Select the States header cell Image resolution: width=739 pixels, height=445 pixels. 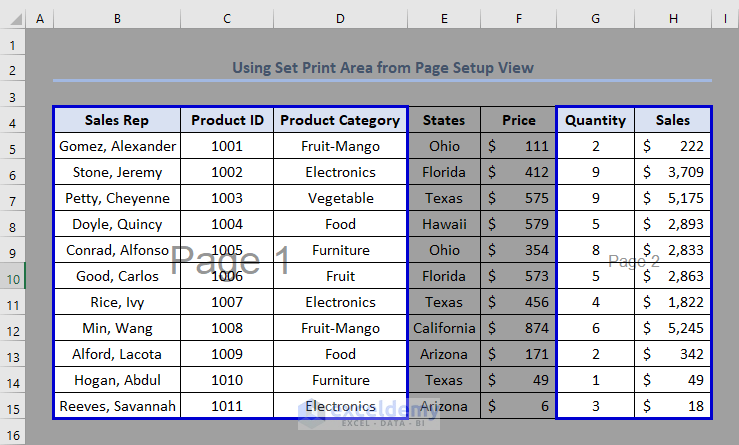(444, 120)
